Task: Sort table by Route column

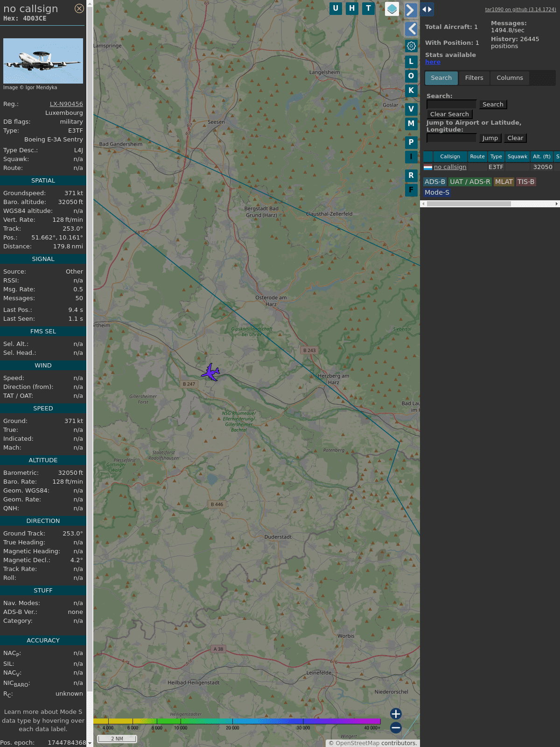Action: [477, 156]
